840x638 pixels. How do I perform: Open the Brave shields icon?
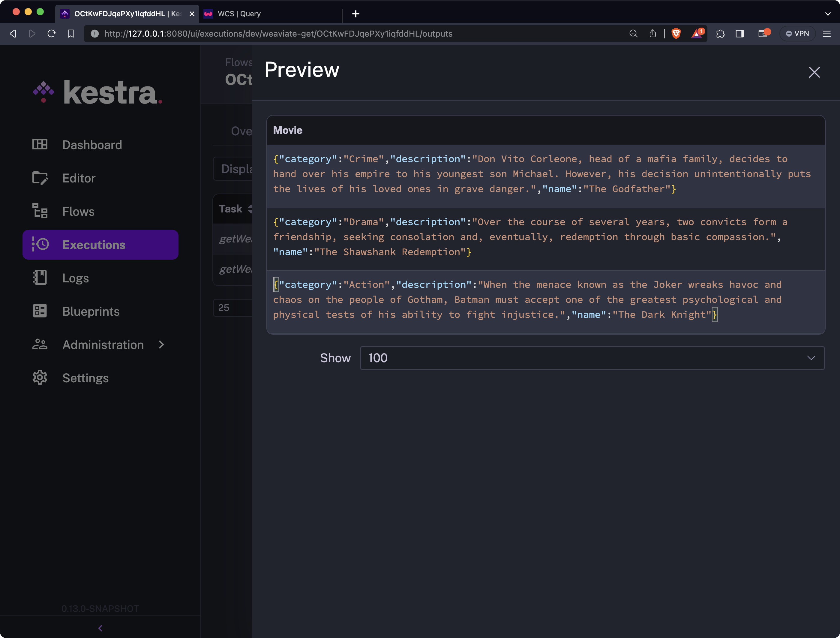[x=676, y=33]
